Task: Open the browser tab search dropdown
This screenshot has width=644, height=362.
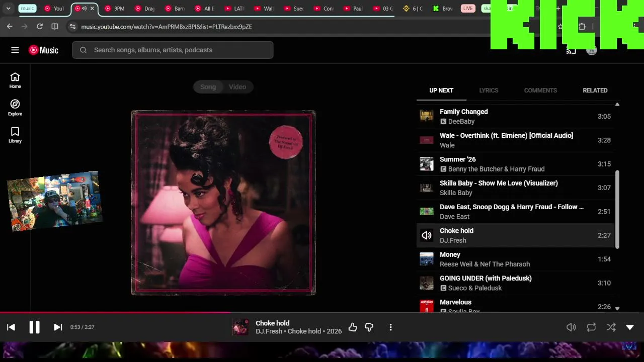Action: 9,9
